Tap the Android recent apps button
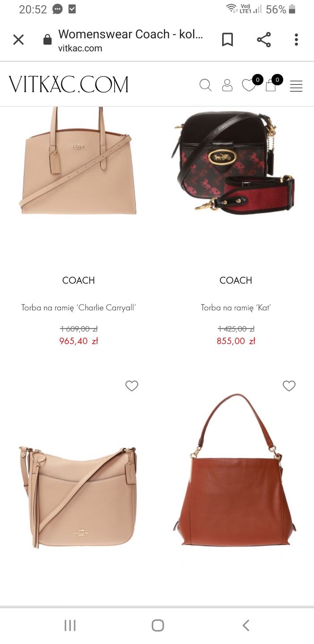Screen dimensions: 314x644 tap(70, 625)
